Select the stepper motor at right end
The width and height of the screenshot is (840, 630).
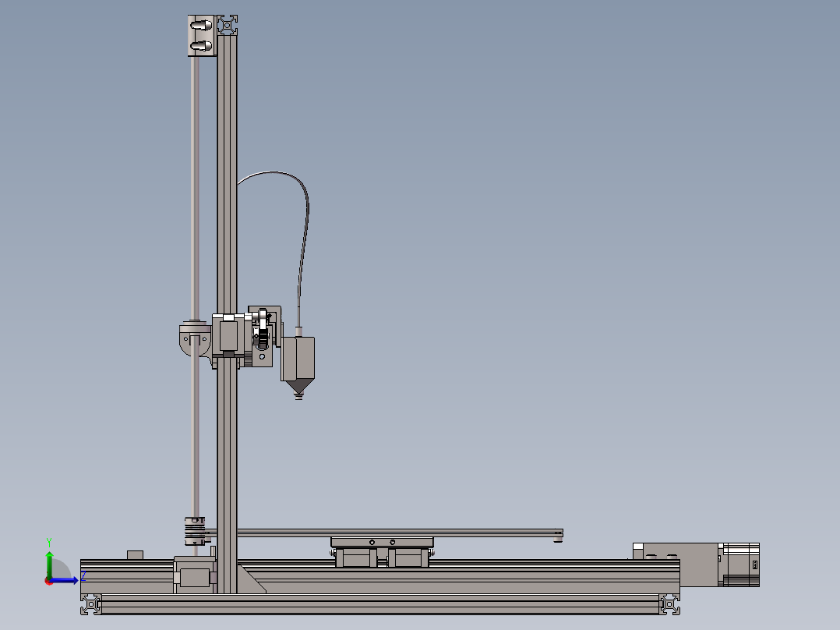pos(739,565)
